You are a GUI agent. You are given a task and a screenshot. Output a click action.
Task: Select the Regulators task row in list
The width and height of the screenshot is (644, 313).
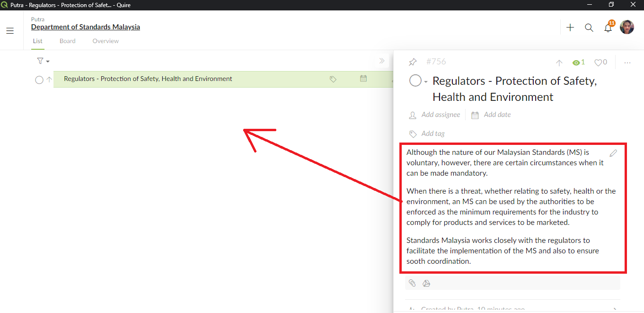pos(223,79)
